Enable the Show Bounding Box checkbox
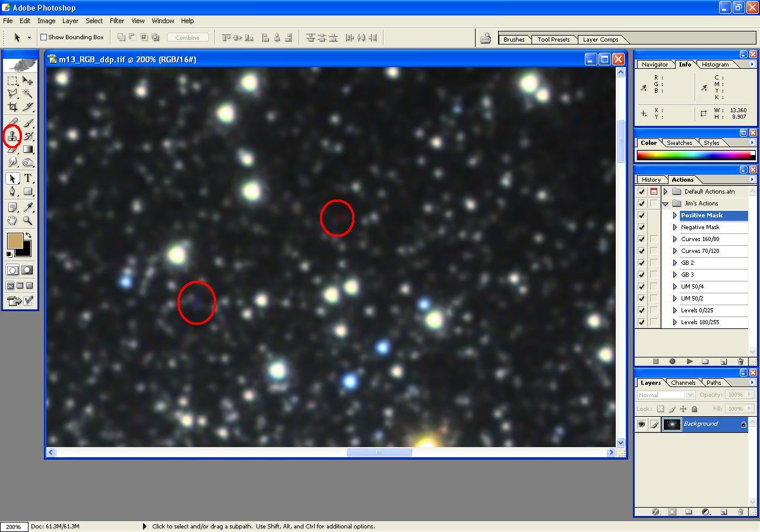The width and height of the screenshot is (760, 532). pyautogui.click(x=43, y=37)
